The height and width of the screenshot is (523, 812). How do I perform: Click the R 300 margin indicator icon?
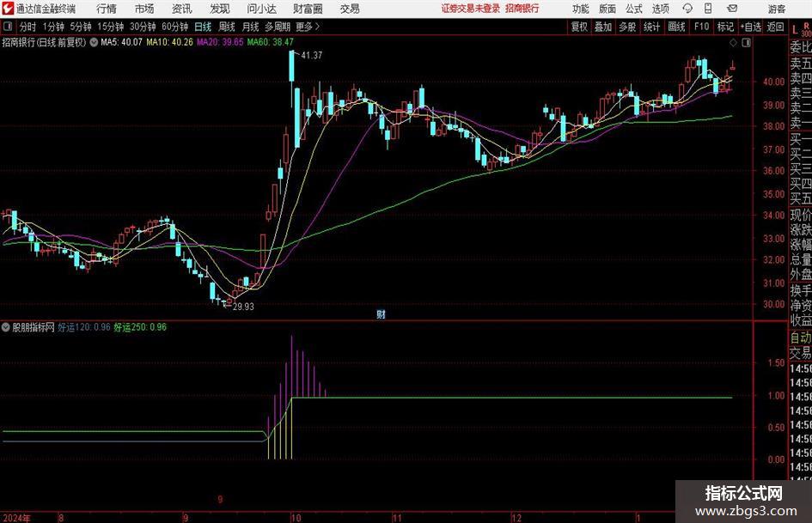pos(806,29)
